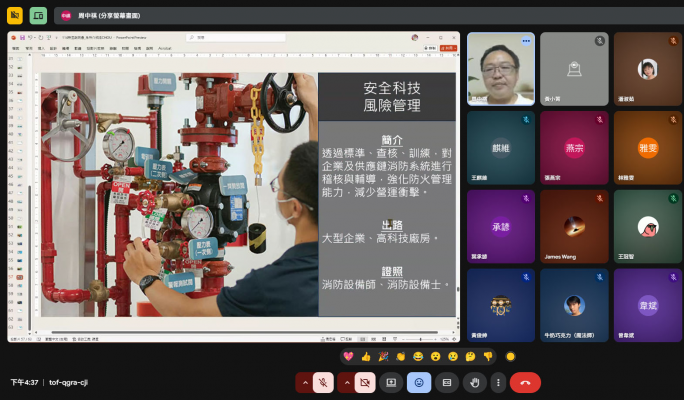Unmute the microphone in call controls
This screenshot has width=684, height=400.
(323, 382)
